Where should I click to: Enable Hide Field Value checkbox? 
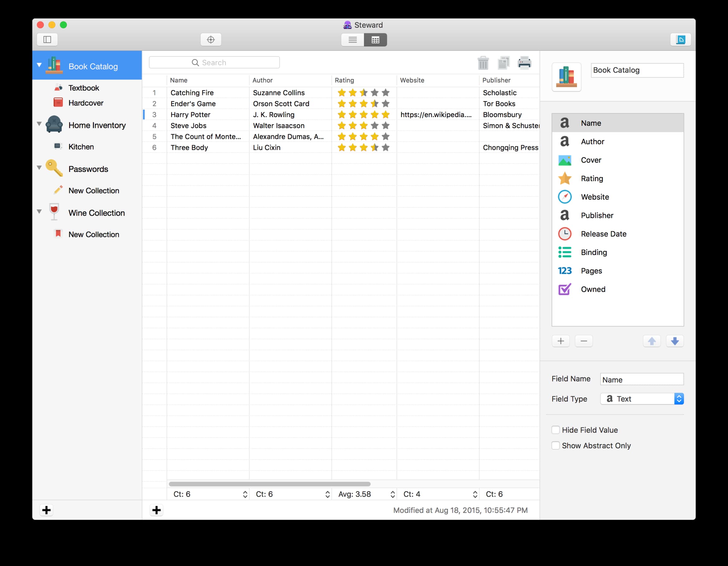[555, 430]
